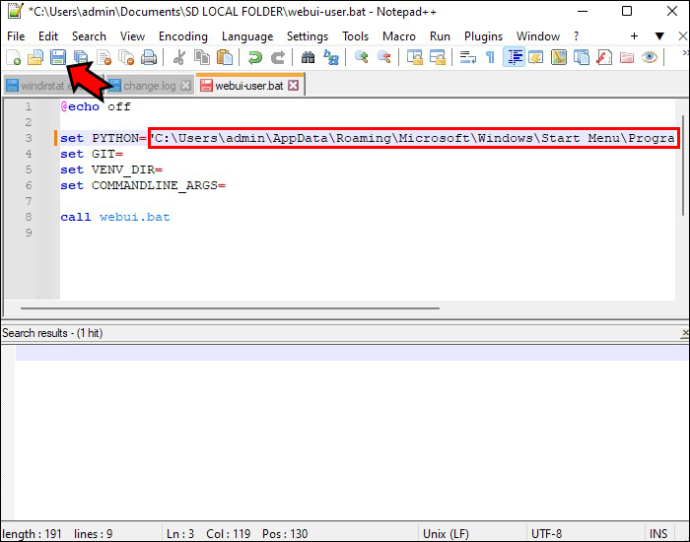Click the Zoom in toolbar icon
The height and width of the screenshot is (542, 690).
point(361,57)
